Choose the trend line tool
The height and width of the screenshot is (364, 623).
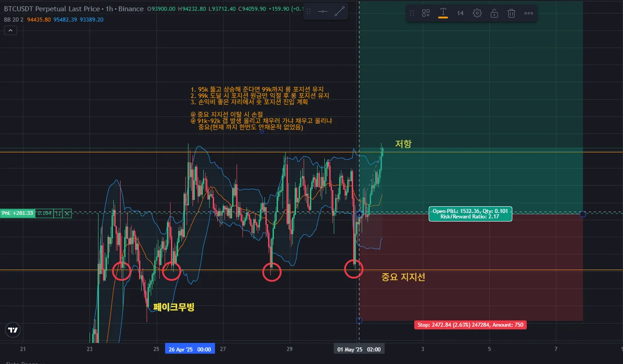[x=340, y=12]
